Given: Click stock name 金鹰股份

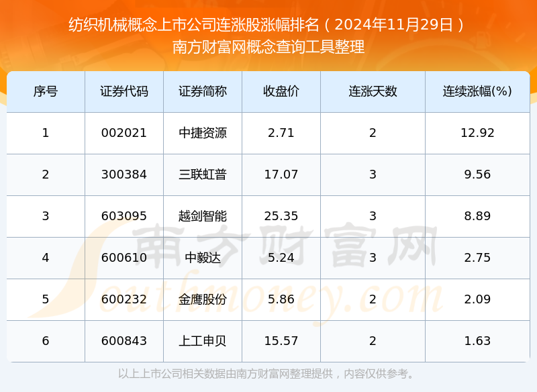Looking at the screenshot, I should (203, 299).
